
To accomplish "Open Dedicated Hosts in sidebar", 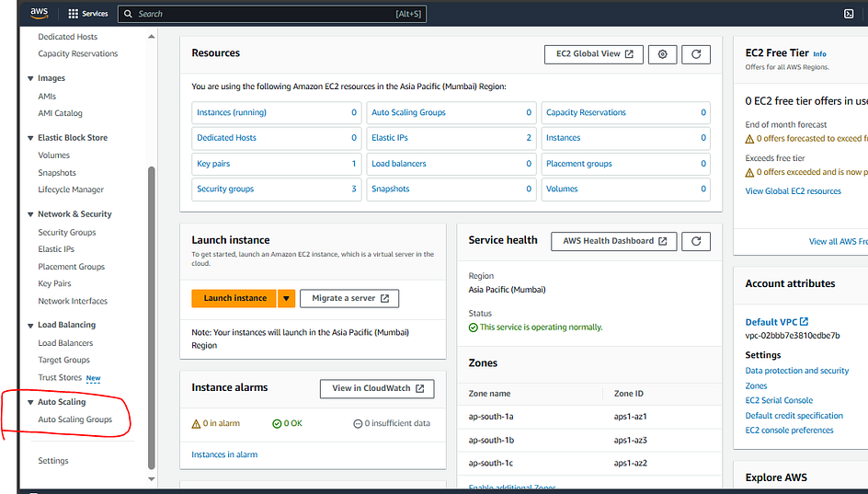I will pyautogui.click(x=67, y=37).
